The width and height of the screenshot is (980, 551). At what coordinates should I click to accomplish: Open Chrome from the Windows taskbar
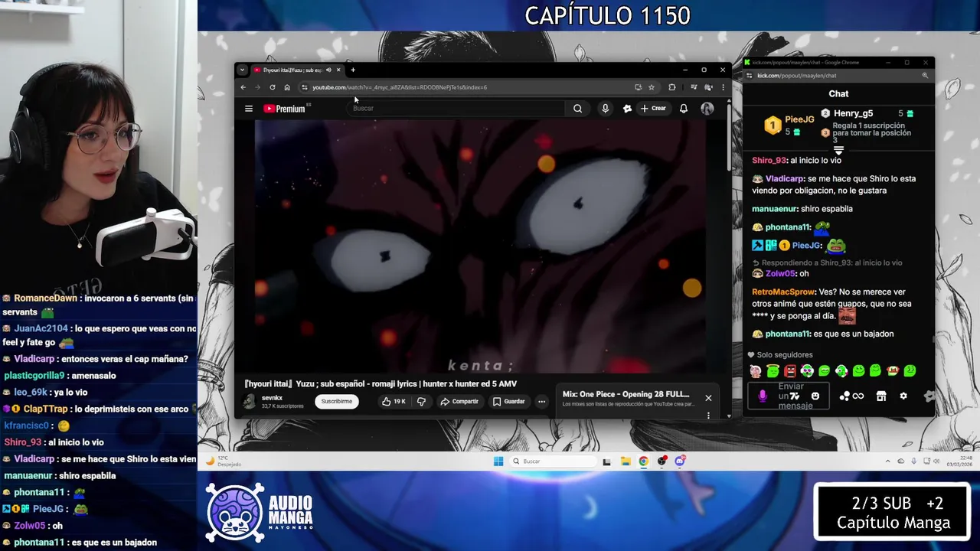(643, 461)
